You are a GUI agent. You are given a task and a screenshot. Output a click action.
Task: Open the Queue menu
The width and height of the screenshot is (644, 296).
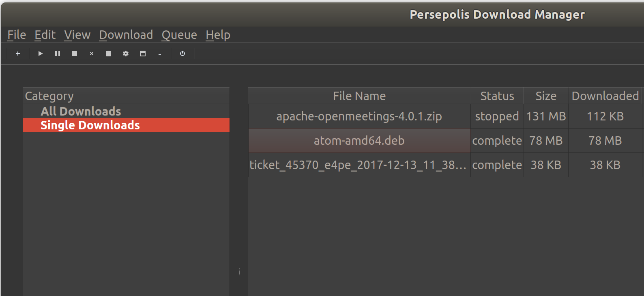[179, 35]
